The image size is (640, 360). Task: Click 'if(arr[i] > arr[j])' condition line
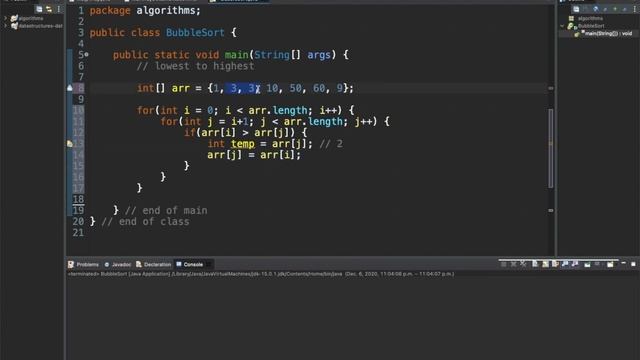[x=245, y=132]
